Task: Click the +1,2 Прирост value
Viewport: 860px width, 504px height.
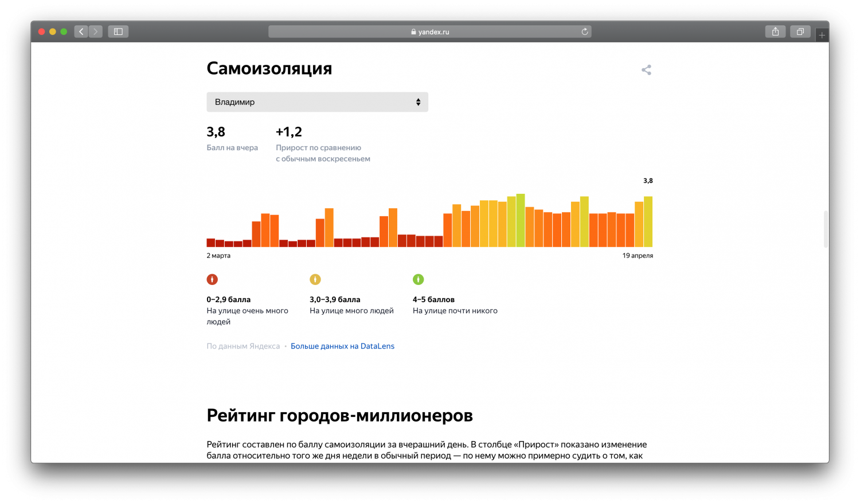Action: coord(289,132)
